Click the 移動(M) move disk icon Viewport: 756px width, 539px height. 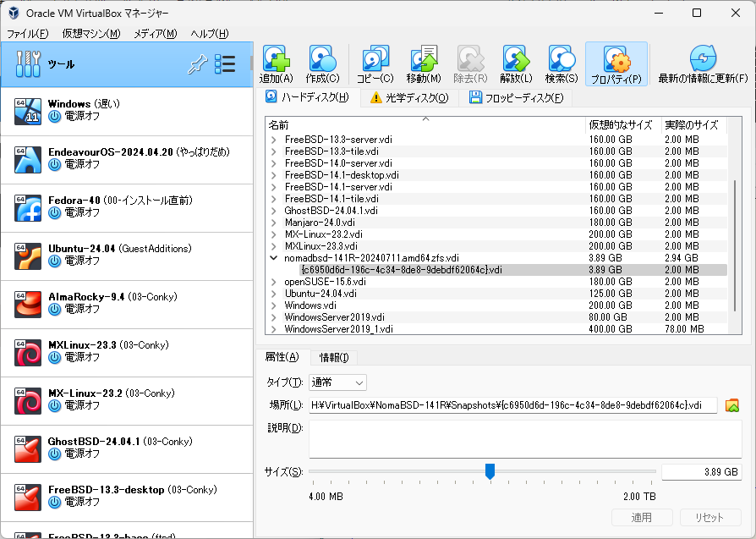click(x=424, y=59)
